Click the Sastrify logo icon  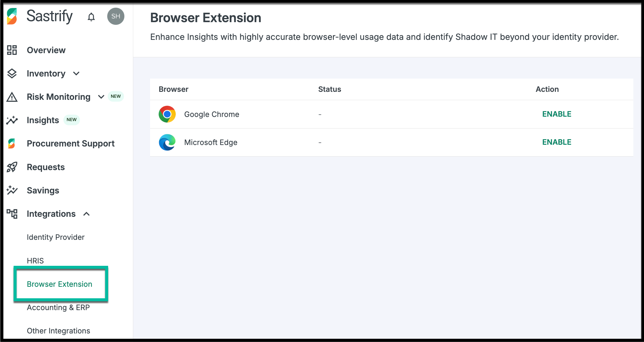point(12,16)
